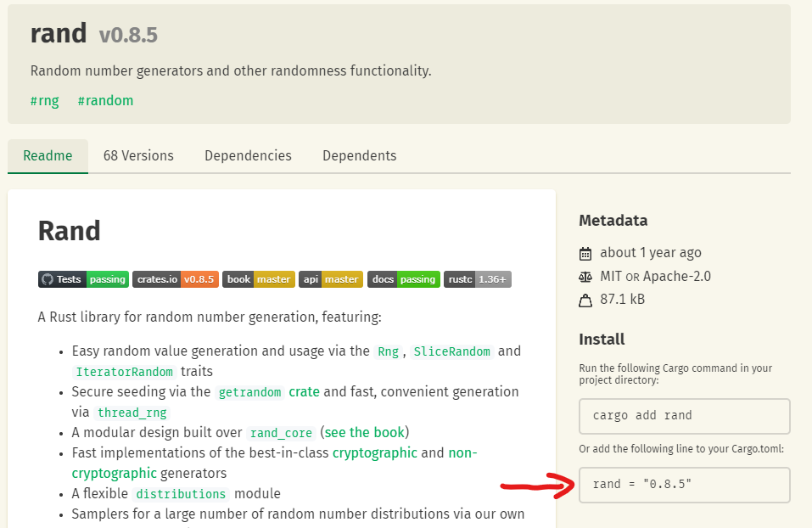Open the #rng keyword link

pyautogui.click(x=44, y=100)
